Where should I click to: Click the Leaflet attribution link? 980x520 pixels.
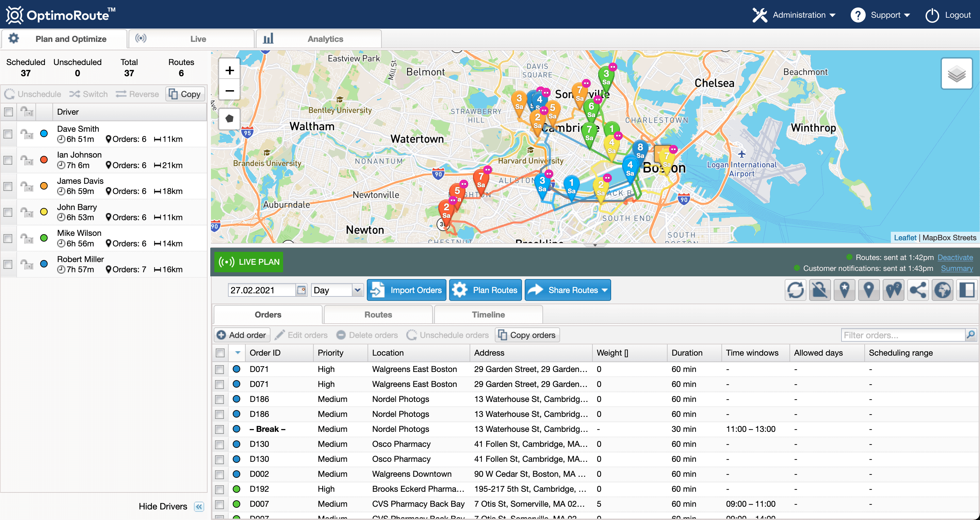[x=905, y=238]
